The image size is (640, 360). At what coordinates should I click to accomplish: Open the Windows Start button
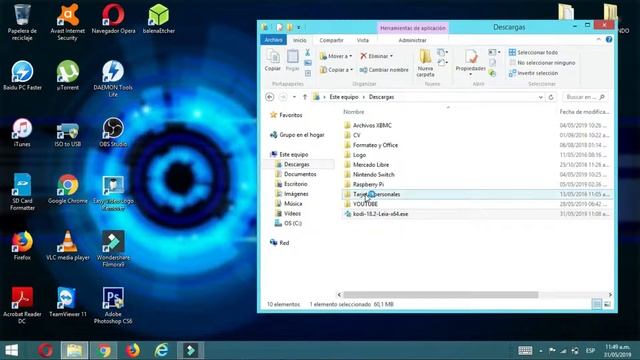coord(11,350)
